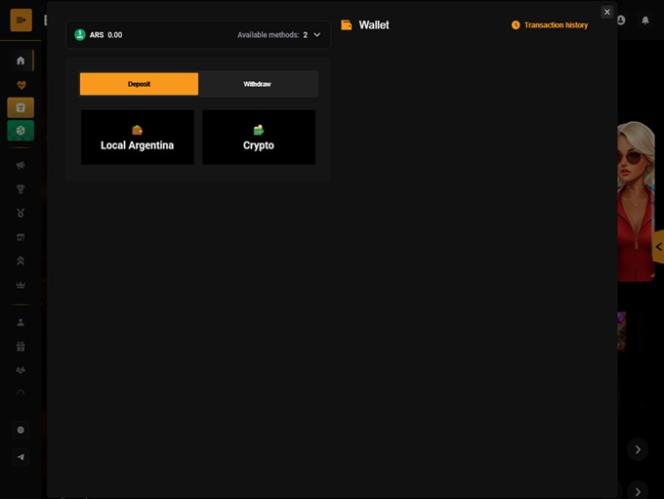Open Transaction history link

pos(549,25)
